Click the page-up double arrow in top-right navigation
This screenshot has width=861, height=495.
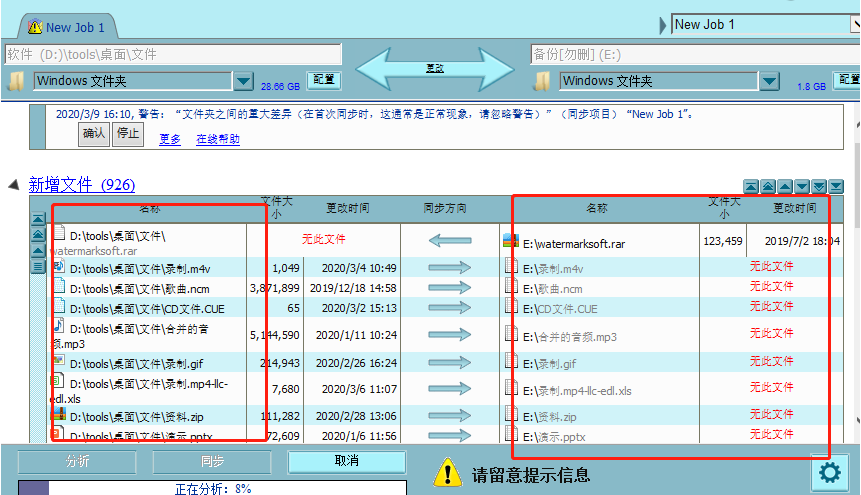pyautogui.click(x=768, y=187)
